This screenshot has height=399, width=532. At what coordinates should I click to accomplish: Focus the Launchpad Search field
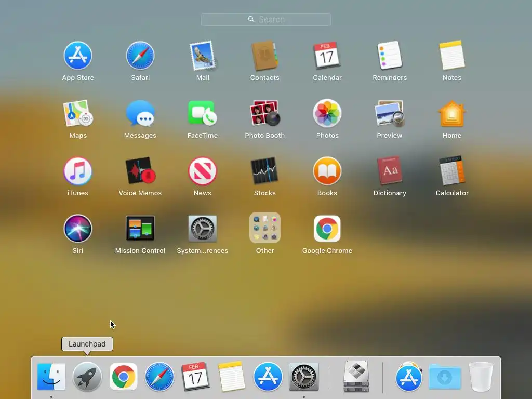[x=265, y=19]
